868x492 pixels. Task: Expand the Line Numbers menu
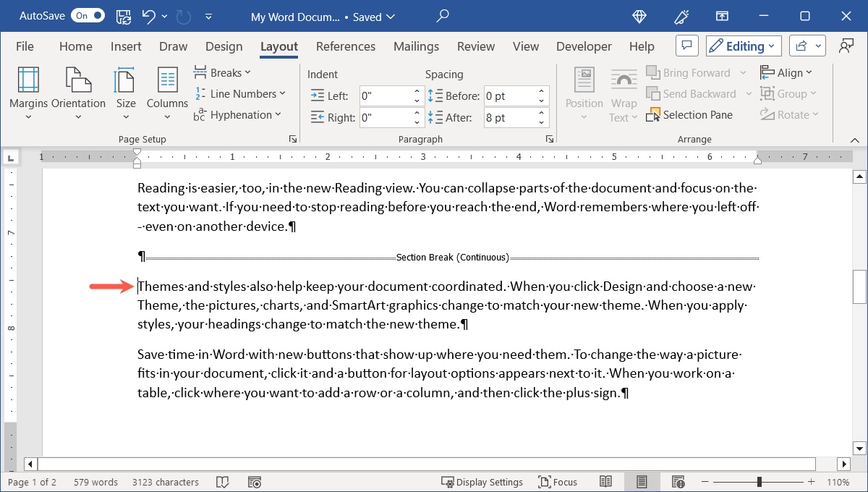[x=241, y=93]
